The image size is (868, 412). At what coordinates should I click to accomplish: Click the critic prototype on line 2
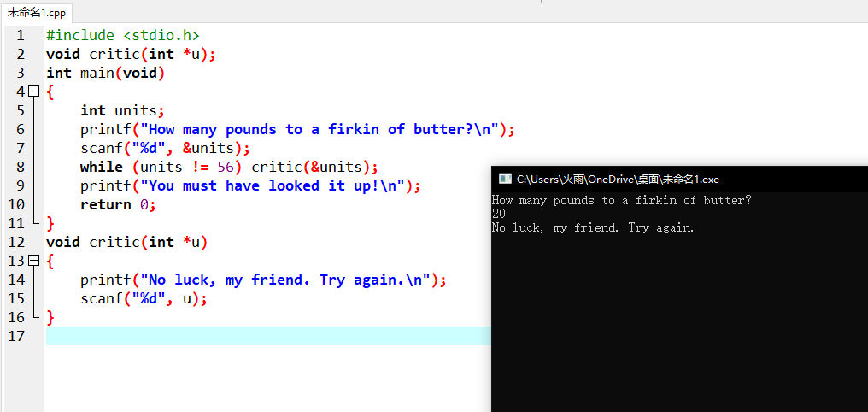coord(131,54)
